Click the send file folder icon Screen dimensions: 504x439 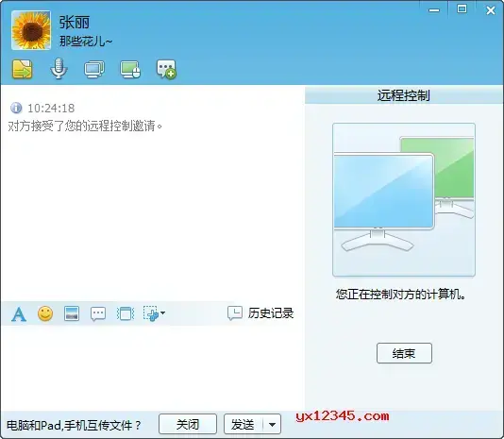tap(22, 69)
